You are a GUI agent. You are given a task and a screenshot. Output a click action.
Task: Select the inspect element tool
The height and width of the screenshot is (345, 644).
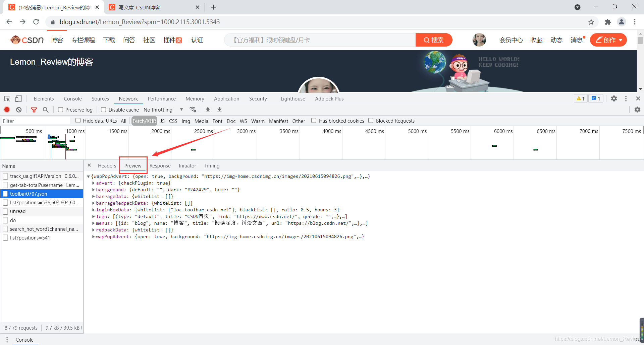(7, 98)
